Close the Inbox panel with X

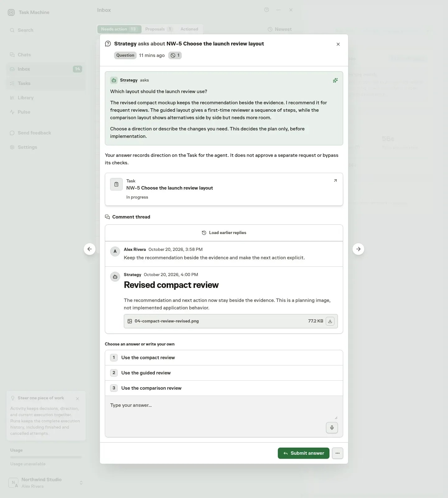(291, 10)
